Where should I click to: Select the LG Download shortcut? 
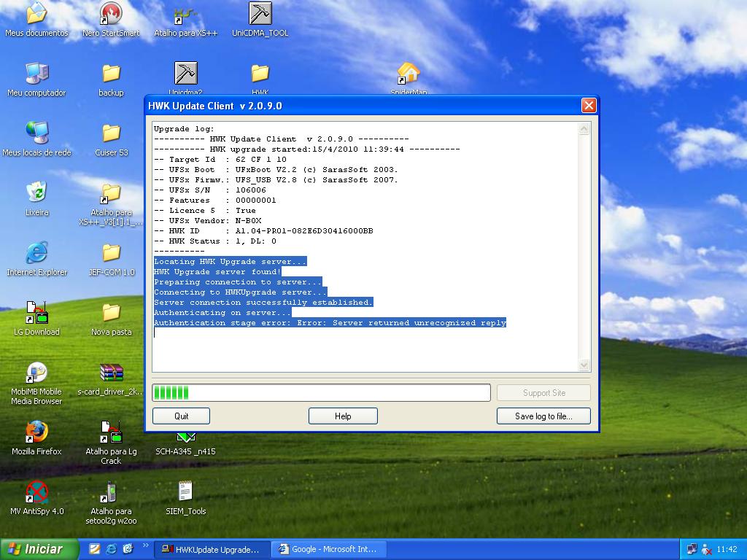(x=36, y=319)
